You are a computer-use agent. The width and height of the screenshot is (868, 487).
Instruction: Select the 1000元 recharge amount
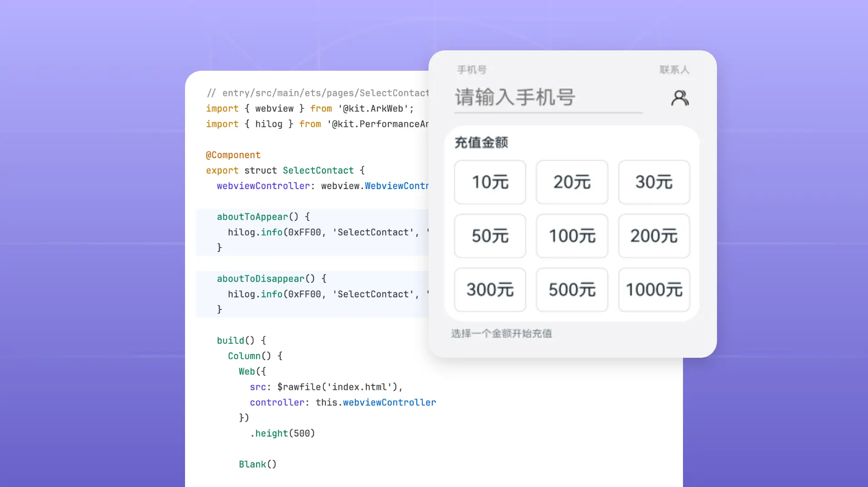click(654, 290)
